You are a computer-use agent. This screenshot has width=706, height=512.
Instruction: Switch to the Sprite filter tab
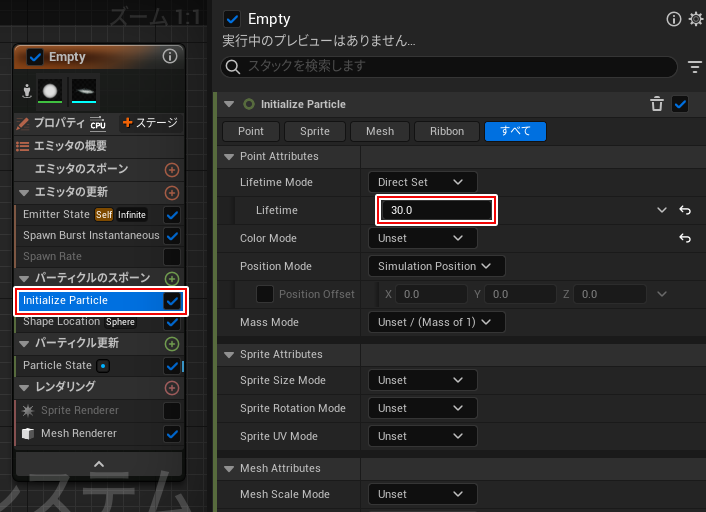click(x=315, y=131)
